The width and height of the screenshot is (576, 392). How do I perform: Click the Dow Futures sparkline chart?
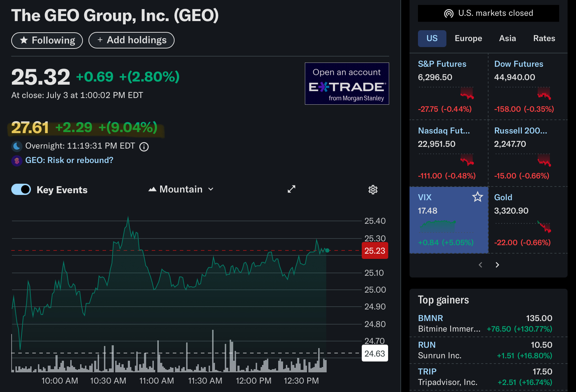(x=523, y=93)
